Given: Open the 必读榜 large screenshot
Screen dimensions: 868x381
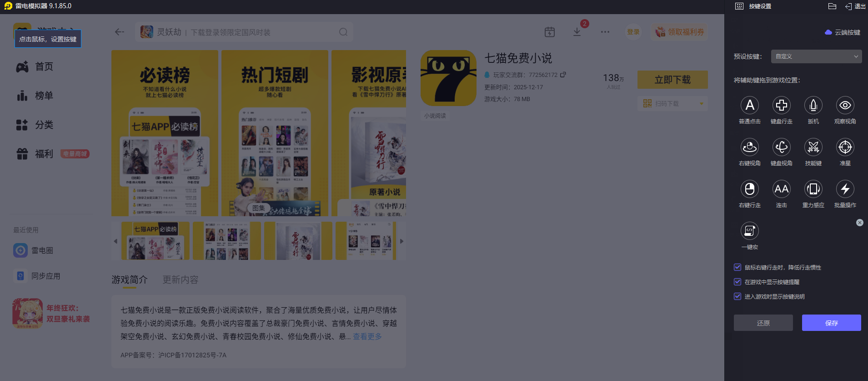Looking at the screenshot, I should point(165,133).
